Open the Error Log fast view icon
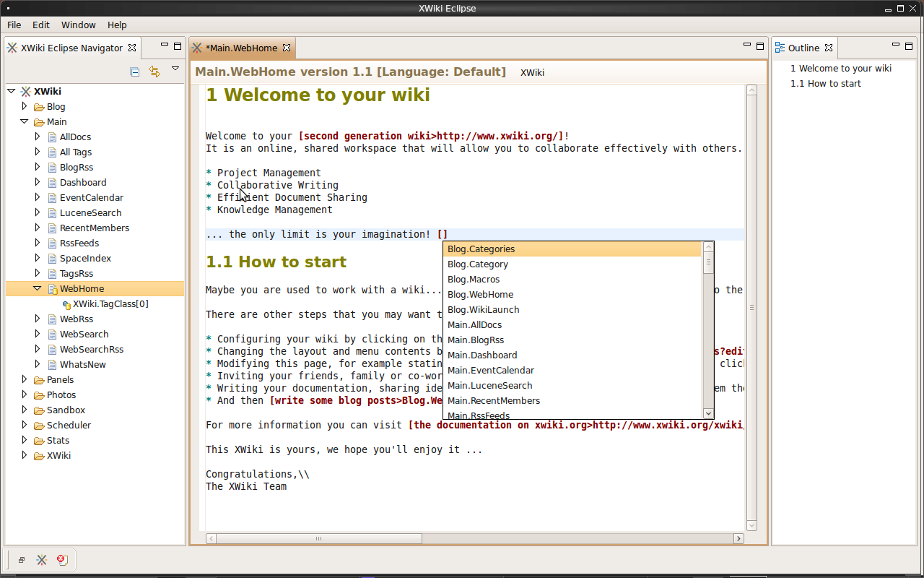Viewport: 924px width, 578px height. pos(62,560)
